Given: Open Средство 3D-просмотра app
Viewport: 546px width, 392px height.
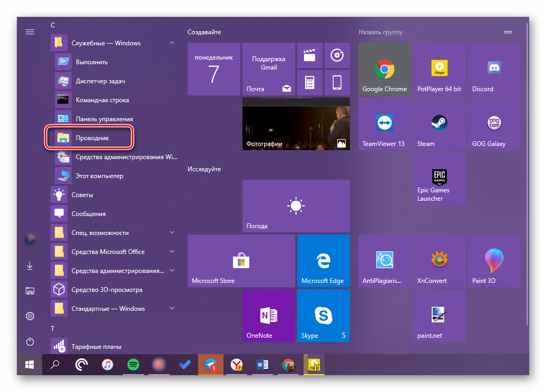Looking at the screenshot, I should [x=115, y=290].
